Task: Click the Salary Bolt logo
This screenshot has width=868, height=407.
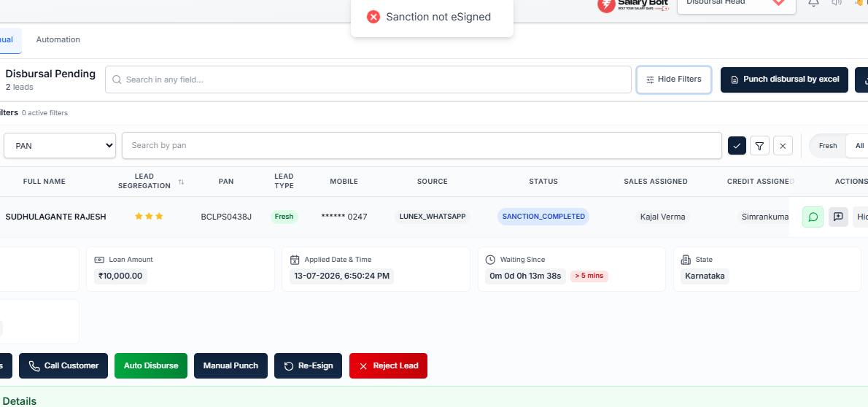Action: [632, 5]
